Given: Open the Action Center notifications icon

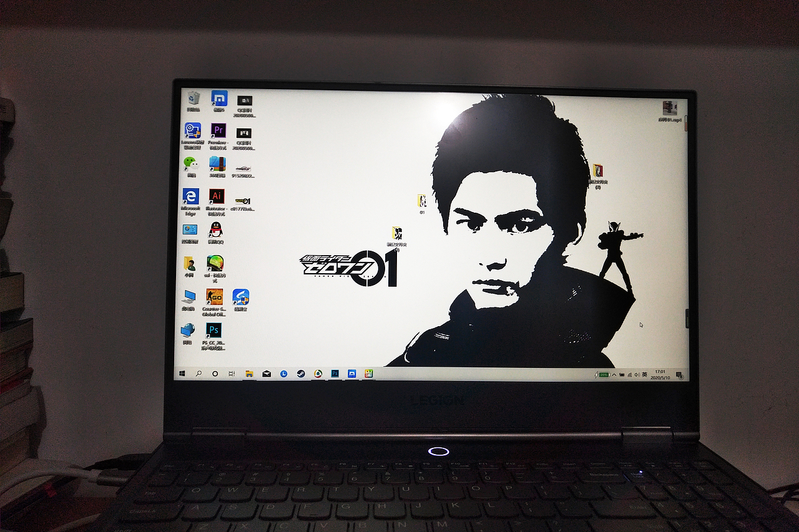Looking at the screenshot, I should 679,375.
